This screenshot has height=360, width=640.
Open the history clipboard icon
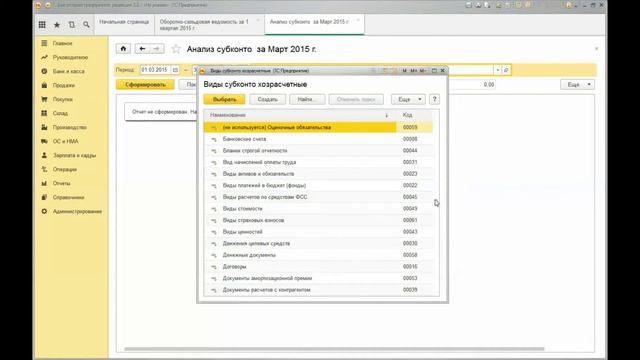[71, 25]
